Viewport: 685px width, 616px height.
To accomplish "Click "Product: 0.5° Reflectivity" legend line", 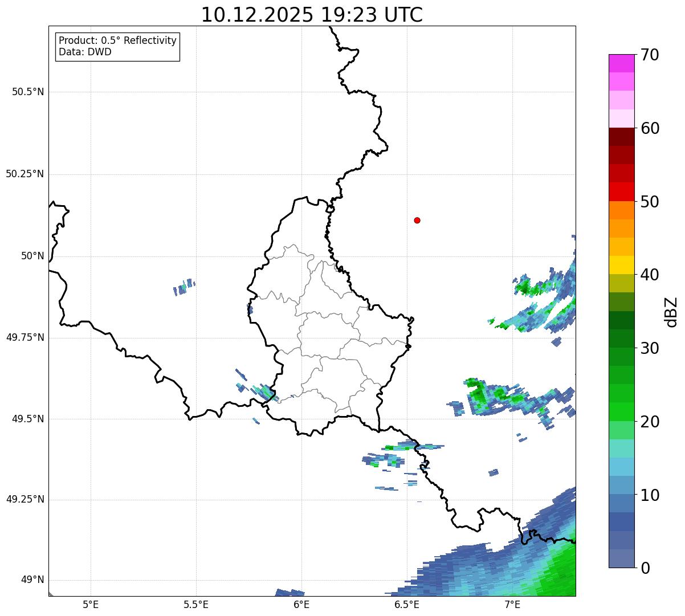I will pyautogui.click(x=117, y=41).
